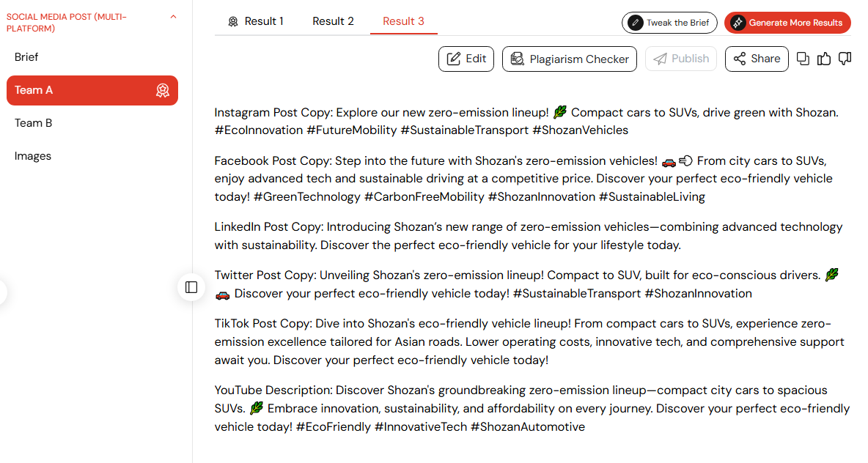Switch to the Result 2 tab
The height and width of the screenshot is (463, 868).
click(x=333, y=21)
